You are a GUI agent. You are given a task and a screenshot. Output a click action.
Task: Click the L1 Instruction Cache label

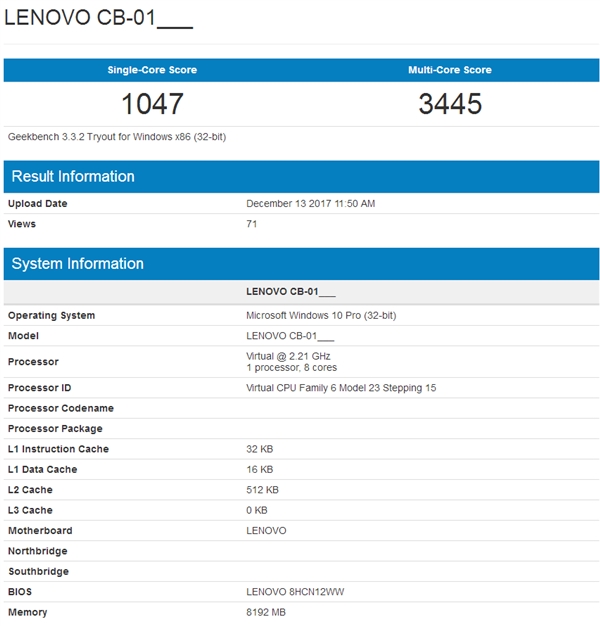[58, 449]
